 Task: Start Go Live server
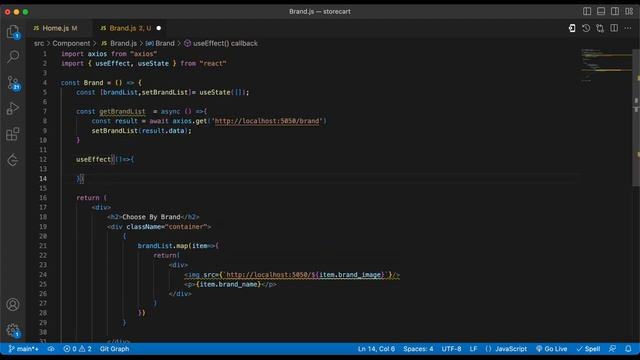[x=551, y=349]
